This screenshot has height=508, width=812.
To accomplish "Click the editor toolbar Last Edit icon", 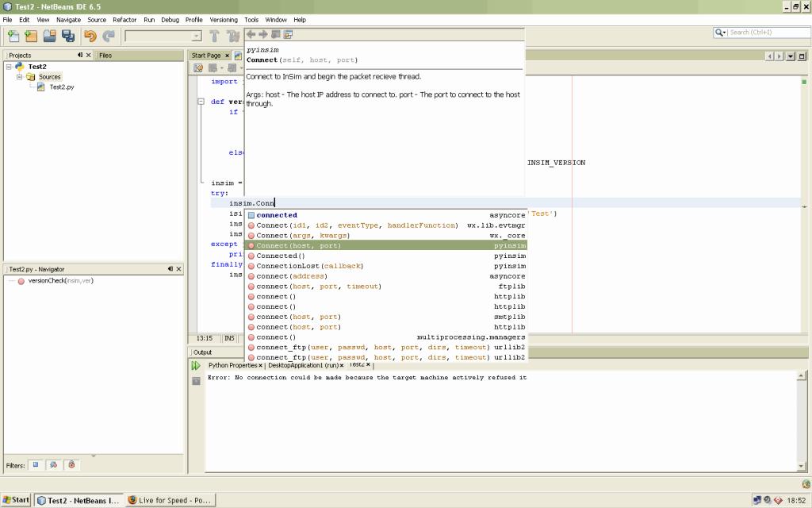I will tap(197, 68).
